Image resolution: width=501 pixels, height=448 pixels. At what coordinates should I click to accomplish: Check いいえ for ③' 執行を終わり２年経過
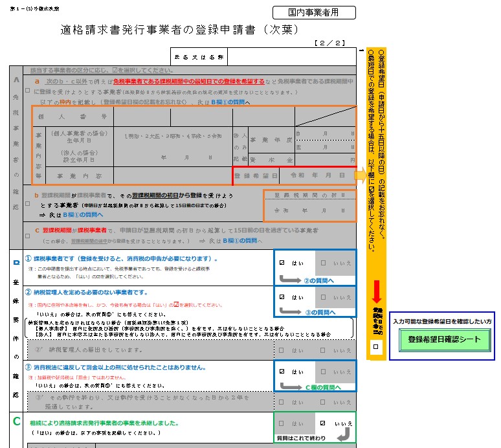click(x=323, y=401)
